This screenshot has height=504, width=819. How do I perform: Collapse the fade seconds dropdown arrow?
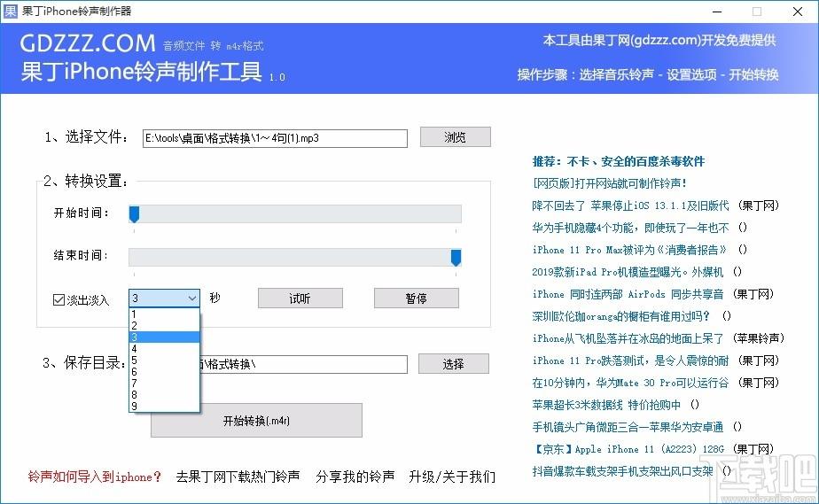point(192,299)
